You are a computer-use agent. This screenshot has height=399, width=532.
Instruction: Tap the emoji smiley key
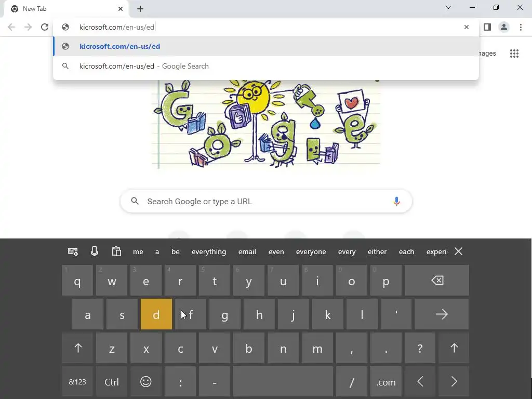[146, 382]
